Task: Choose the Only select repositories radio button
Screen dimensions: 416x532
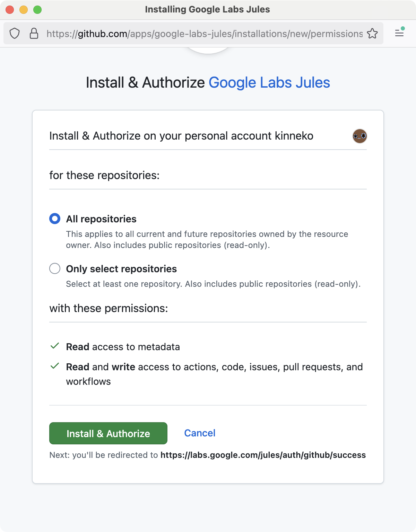Action: (55, 268)
